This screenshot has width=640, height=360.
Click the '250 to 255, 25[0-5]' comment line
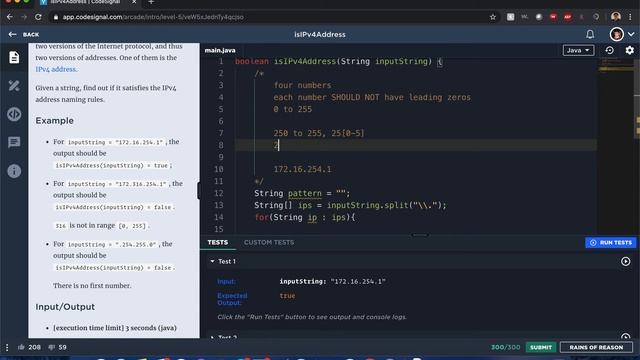[x=319, y=133]
